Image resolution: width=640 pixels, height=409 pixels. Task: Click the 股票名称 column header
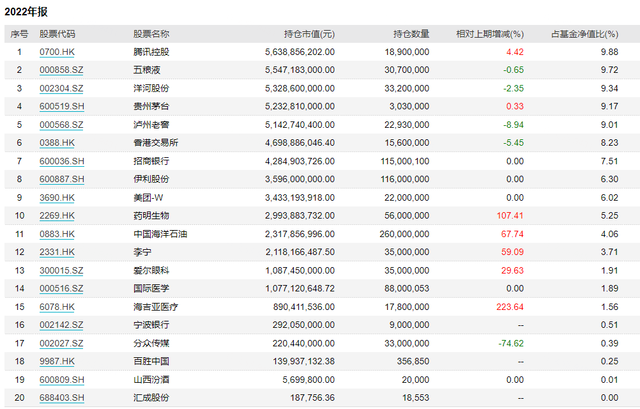[x=151, y=34]
